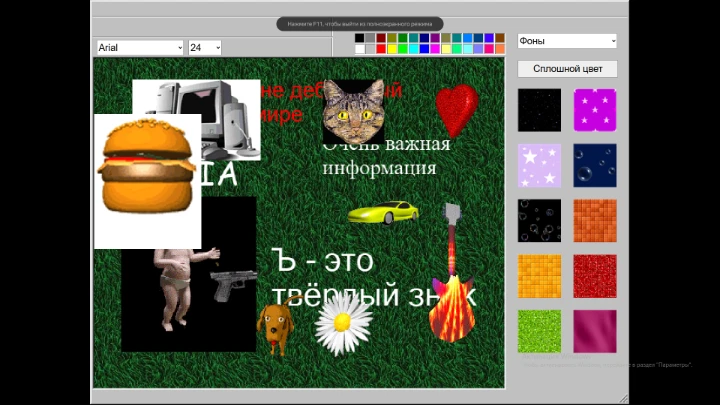Open the font size 24 dropdown
This screenshot has width=720, height=405.
coord(205,47)
